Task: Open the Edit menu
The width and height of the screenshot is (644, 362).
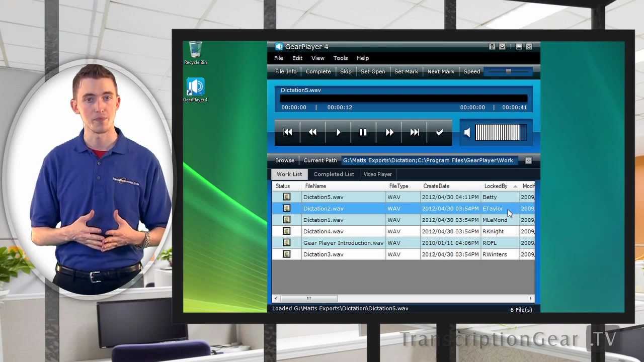Action: [x=297, y=58]
